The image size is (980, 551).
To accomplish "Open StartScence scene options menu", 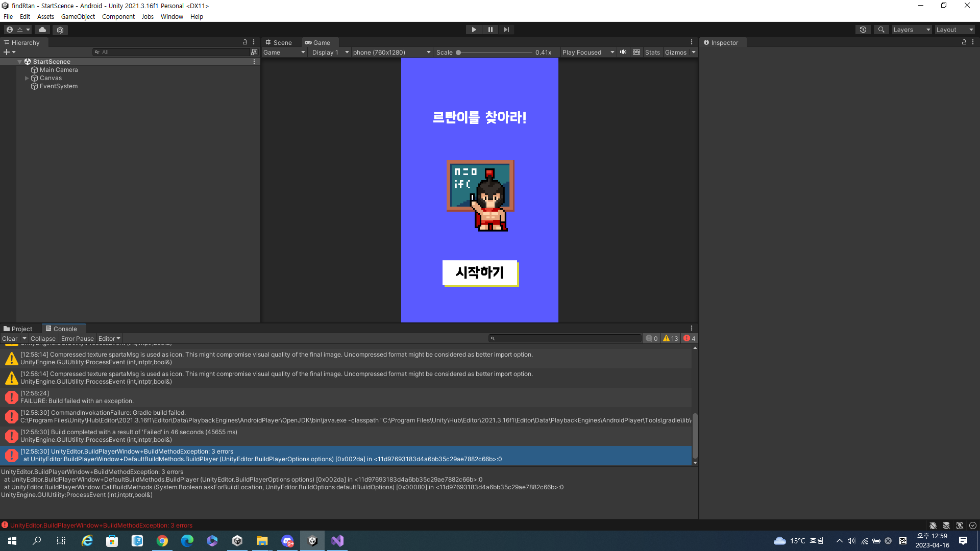I will (254, 62).
